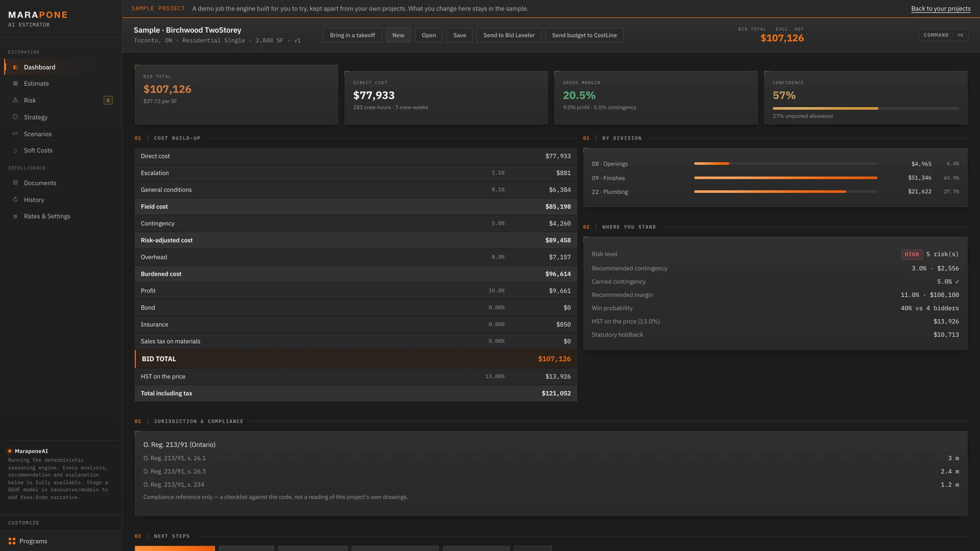Select the Burdened cost row
980x551 pixels.
click(x=356, y=274)
